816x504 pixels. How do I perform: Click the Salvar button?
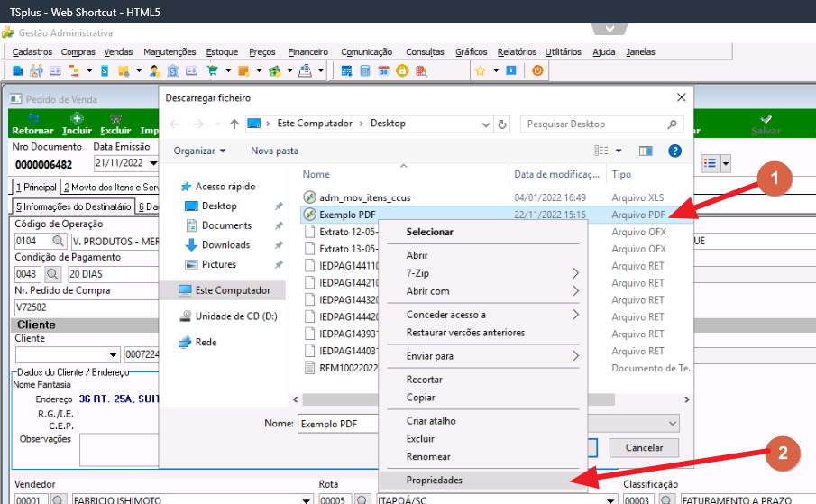tap(766, 124)
